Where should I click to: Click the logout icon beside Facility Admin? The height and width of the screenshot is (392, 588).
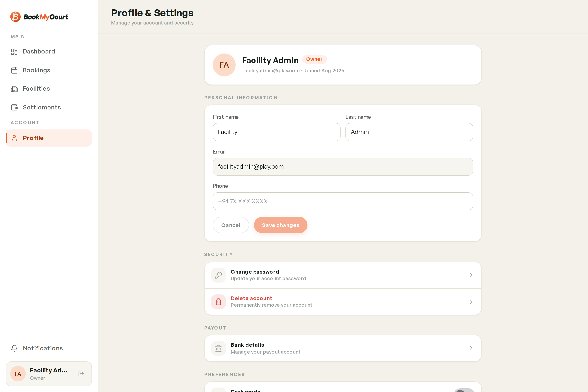click(81, 373)
